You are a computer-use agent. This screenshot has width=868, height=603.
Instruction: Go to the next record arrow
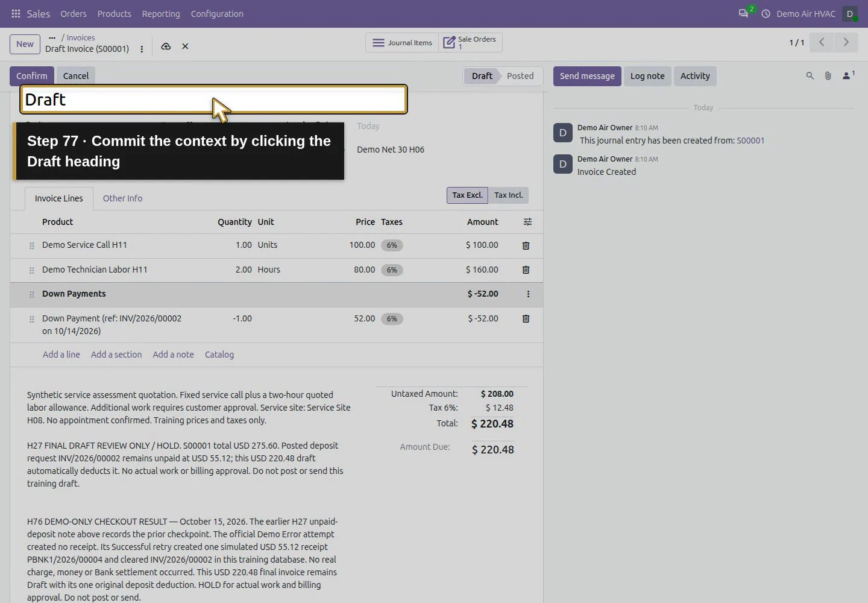point(846,42)
